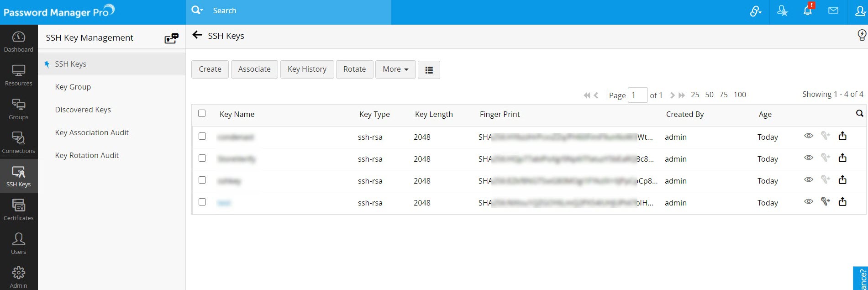Sort by Key Name column header

[237, 114]
